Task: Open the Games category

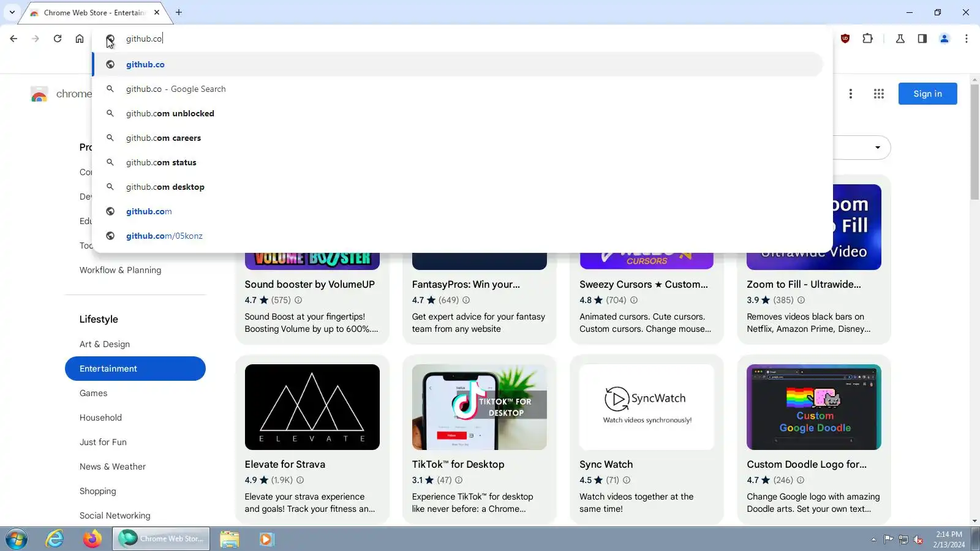Action: coord(93,393)
